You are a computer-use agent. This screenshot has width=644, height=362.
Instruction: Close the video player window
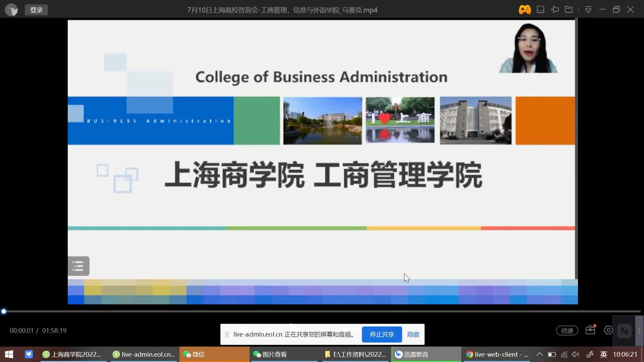click(x=631, y=10)
